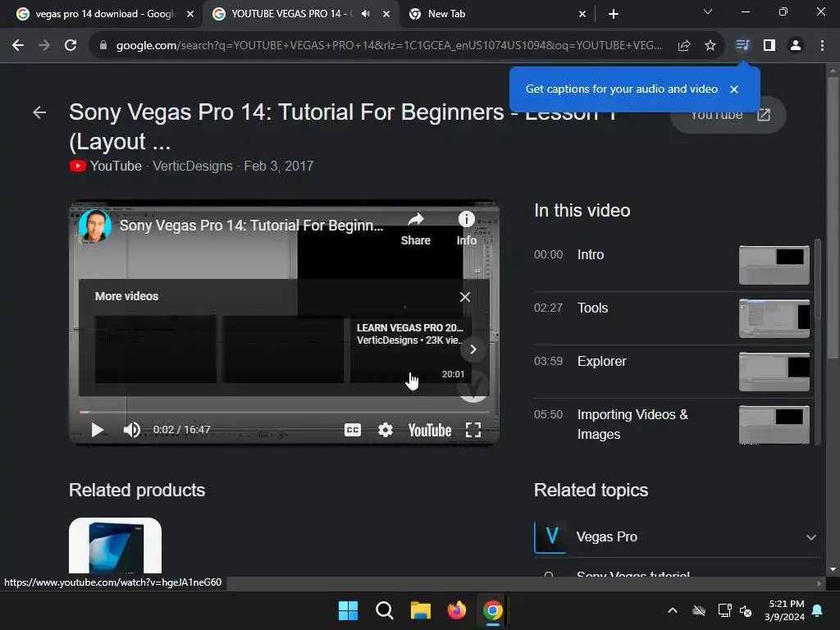Click the Chrome taskbar icon

tap(493, 610)
